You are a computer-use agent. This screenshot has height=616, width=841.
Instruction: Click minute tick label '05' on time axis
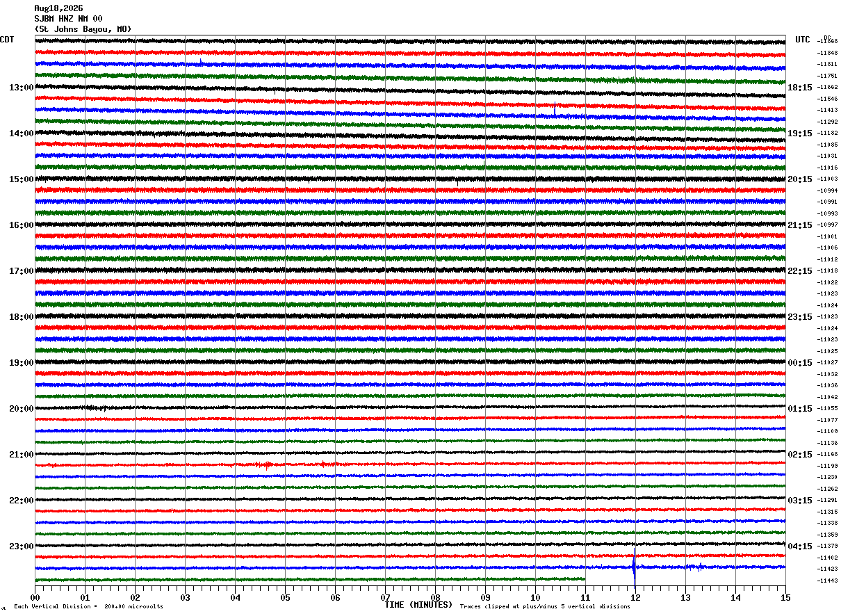285,597
